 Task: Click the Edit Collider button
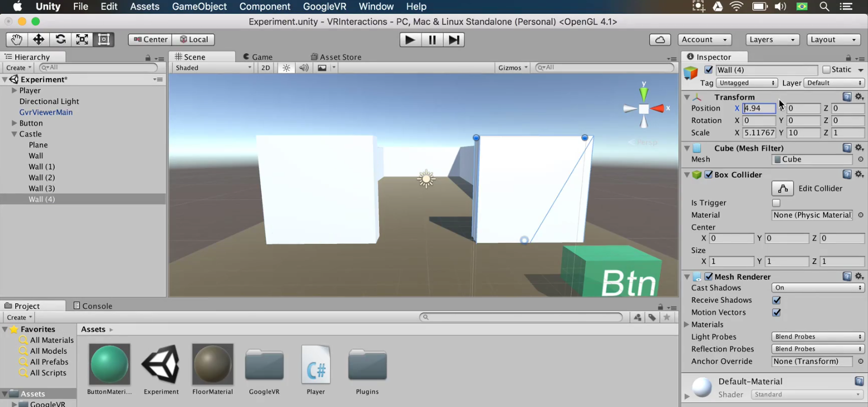point(782,188)
